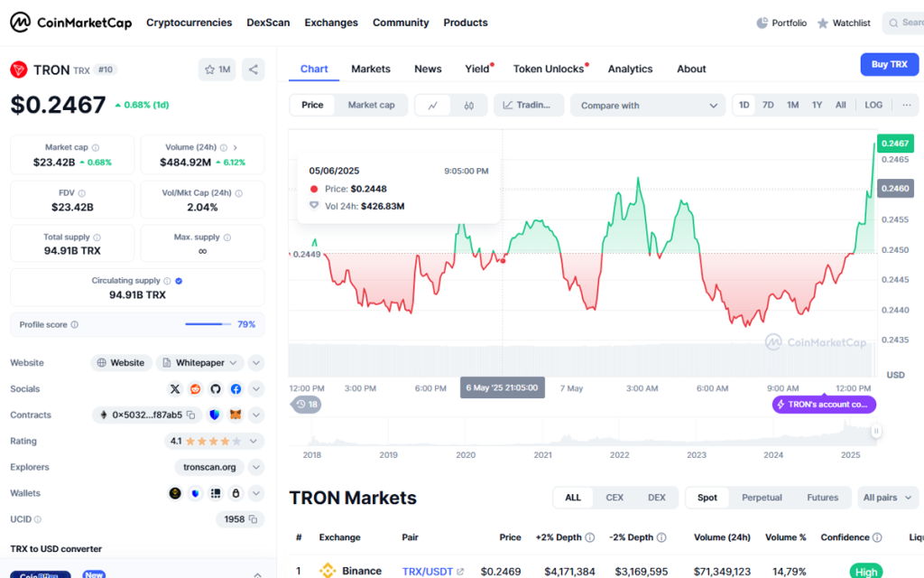Show info for Max. supply
The image size is (924, 578).
click(227, 238)
